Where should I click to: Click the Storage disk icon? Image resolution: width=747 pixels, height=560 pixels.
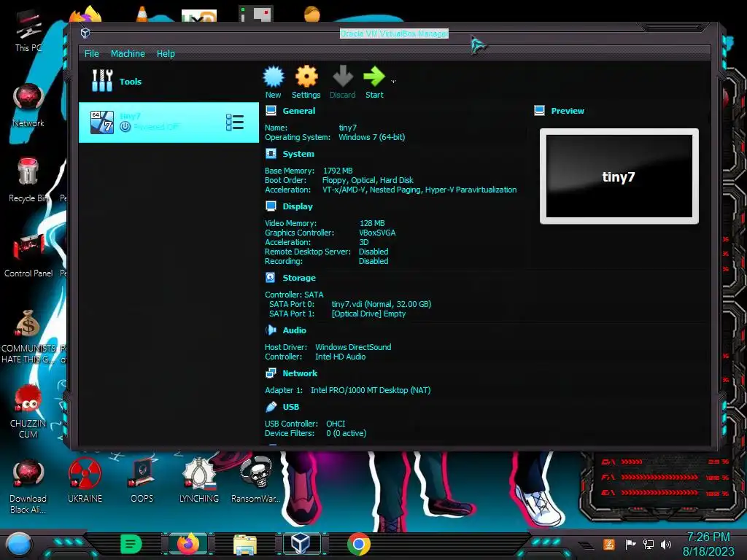271,277
